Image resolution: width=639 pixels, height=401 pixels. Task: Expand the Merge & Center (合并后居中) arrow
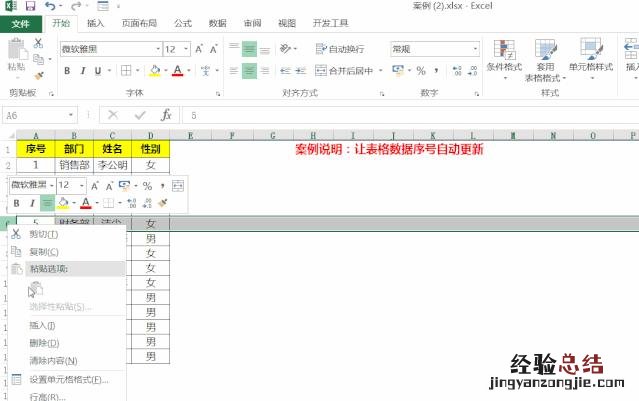pos(381,71)
